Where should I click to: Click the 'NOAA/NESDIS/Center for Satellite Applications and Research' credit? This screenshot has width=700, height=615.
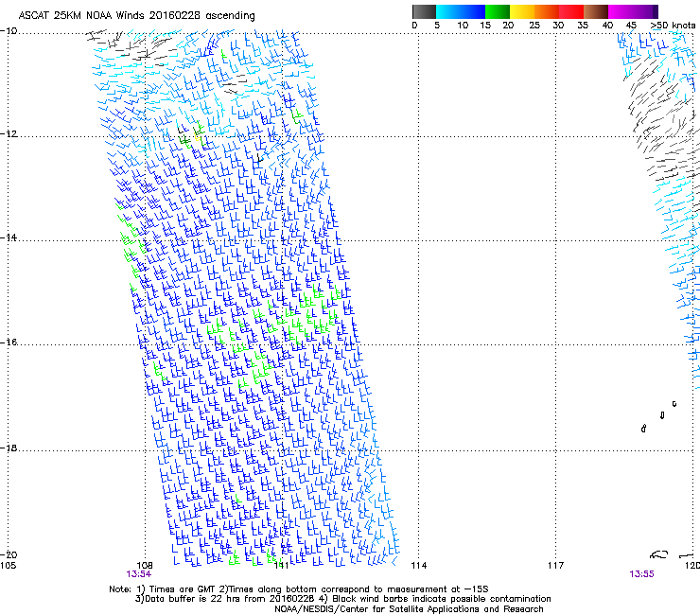click(x=409, y=609)
